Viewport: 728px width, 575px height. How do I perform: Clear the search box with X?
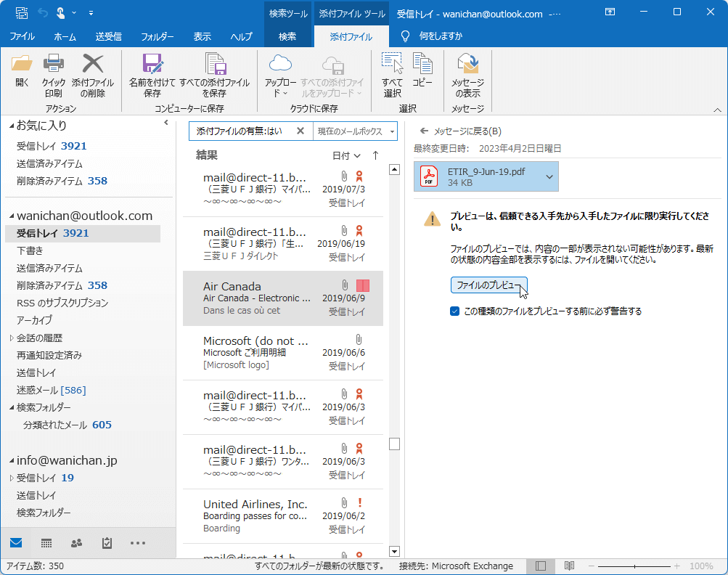tap(300, 131)
